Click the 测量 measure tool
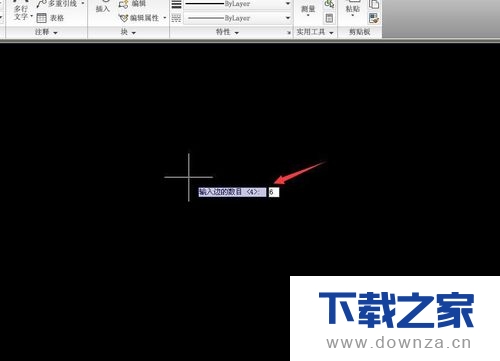Image resolution: width=500 pixels, height=361 pixels. (x=308, y=10)
